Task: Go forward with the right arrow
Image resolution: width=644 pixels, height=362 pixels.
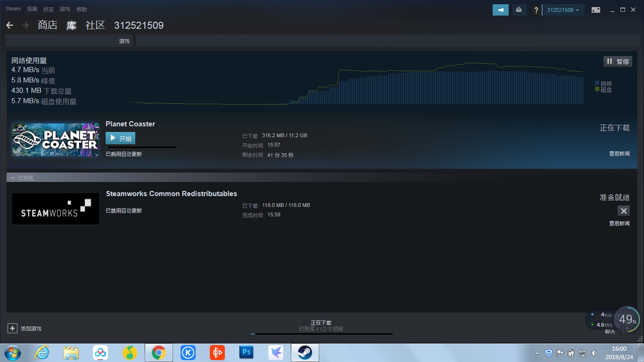Action: [x=25, y=25]
